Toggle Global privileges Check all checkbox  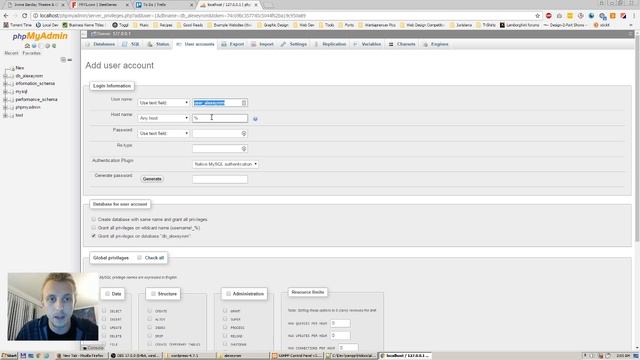140,258
